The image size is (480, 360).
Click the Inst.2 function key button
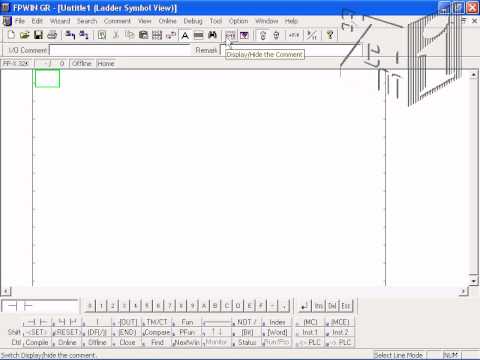pyautogui.click(x=339, y=332)
